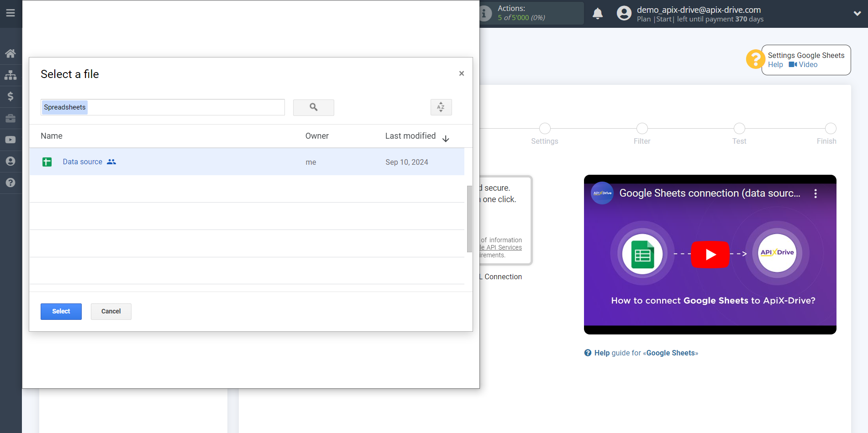Open help question icon in sidebar

tap(11, 183)
